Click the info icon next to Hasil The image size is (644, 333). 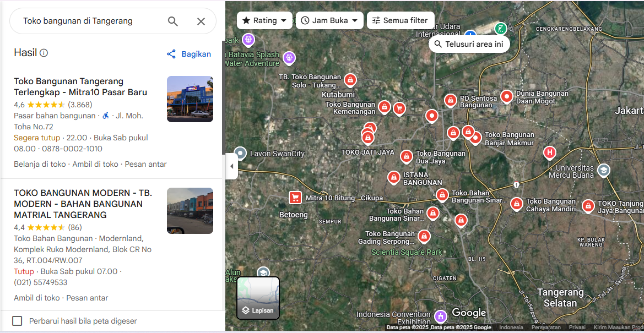point(44,53)
